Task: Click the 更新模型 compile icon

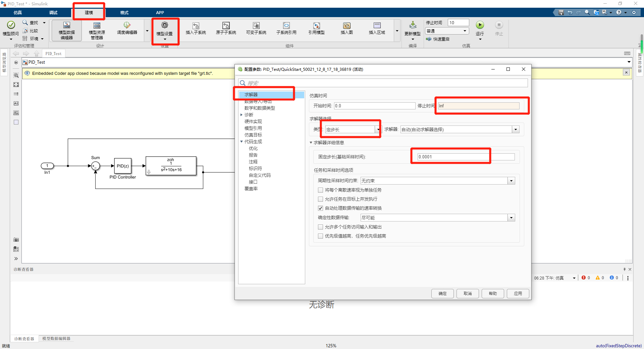Action: (413, 25)
